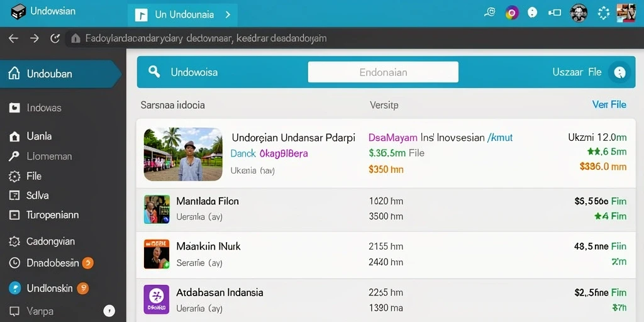Image resolution: width=644 pixels, height=322 pixels.
Task: Open the Maankiin INurk thumbnail
Action: [157, 254]
